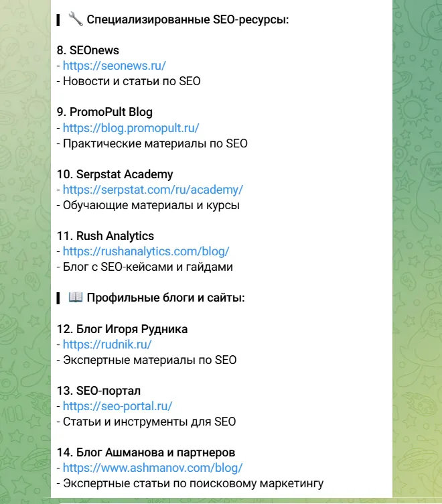Screen dimensions: 442x504
Task: Follow the serpstat.com/ru/academy link
Action: (x=153, y=190)
